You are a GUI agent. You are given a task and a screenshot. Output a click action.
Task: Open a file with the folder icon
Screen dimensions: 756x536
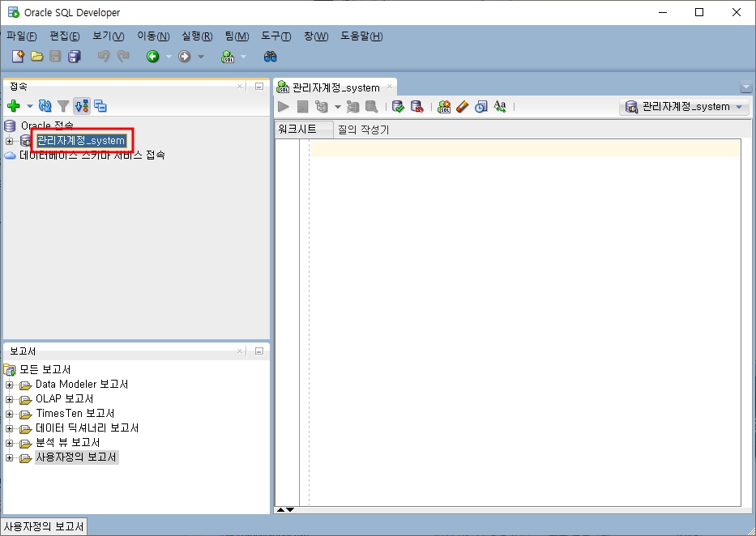pos(36,57)
